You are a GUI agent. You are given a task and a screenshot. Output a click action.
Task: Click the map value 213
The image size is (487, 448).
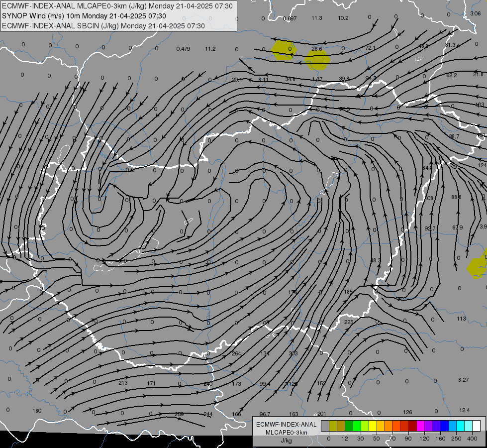point(123,383)
